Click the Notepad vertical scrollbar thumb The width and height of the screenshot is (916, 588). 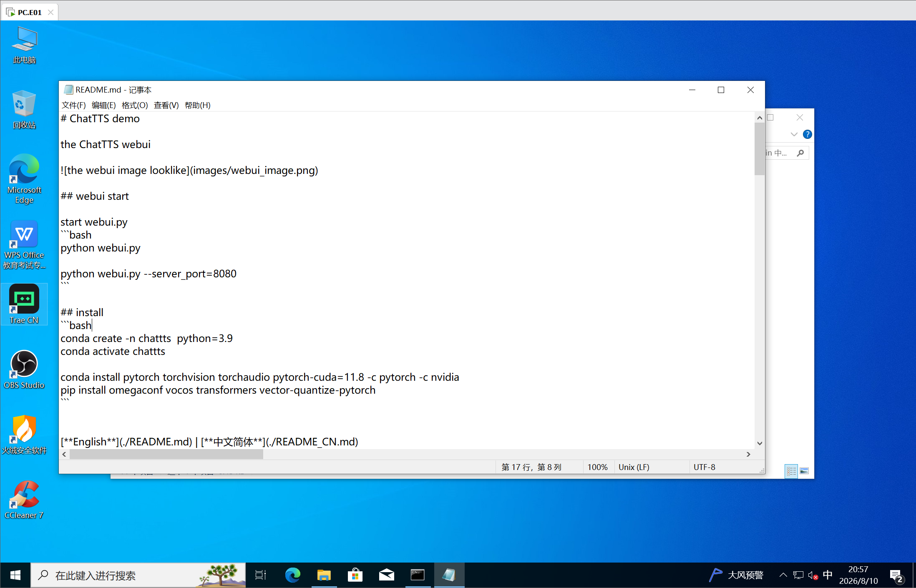coord(759,149)
